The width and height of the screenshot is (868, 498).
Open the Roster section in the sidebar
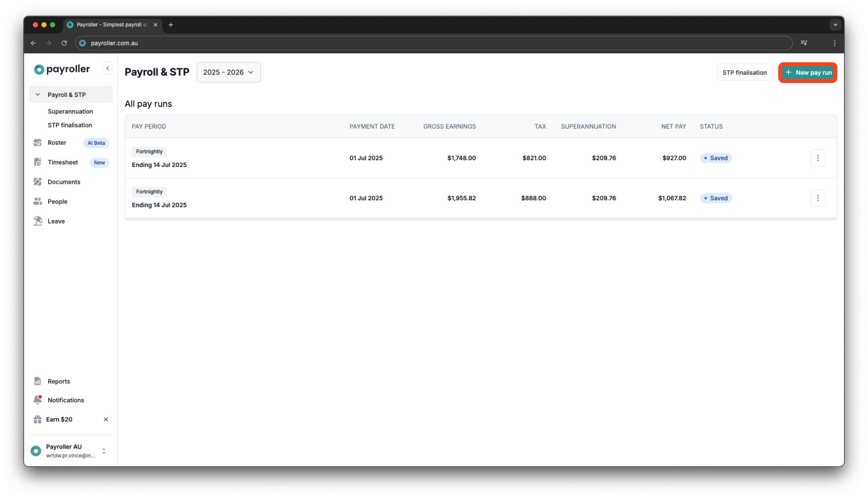click(57, 143)
